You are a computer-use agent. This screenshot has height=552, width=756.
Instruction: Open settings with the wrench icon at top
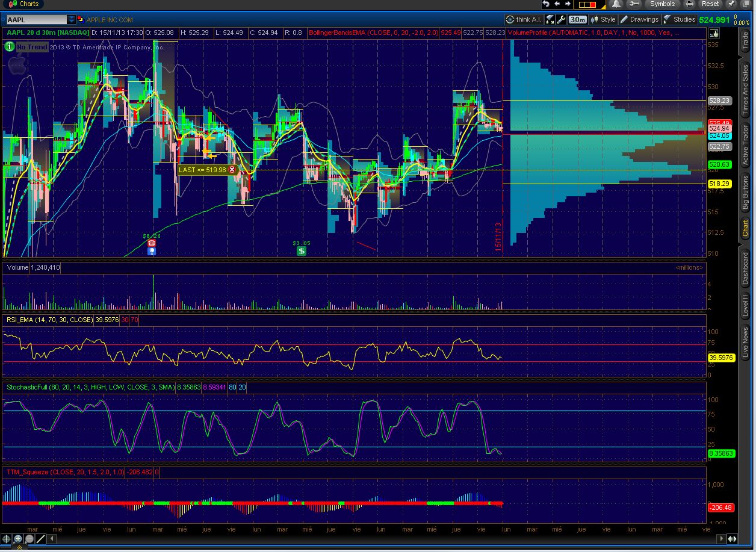pyautogui.click(x=634, y=4)
